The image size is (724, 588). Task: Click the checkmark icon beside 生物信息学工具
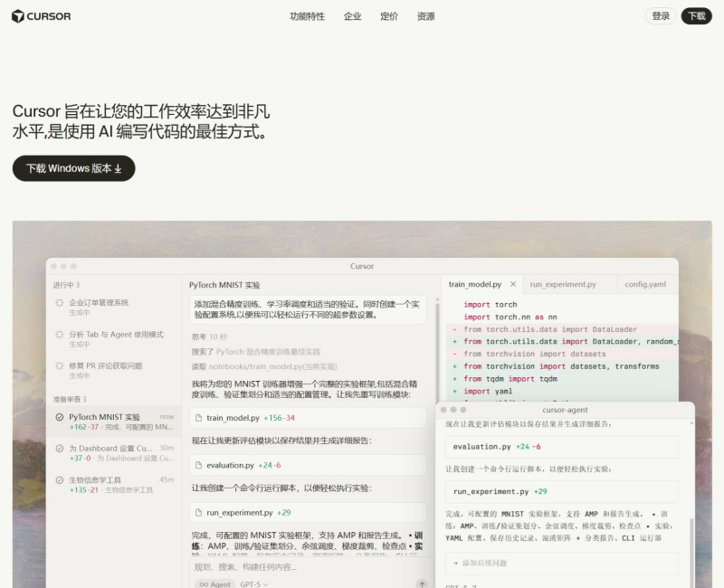pos(60,480)
